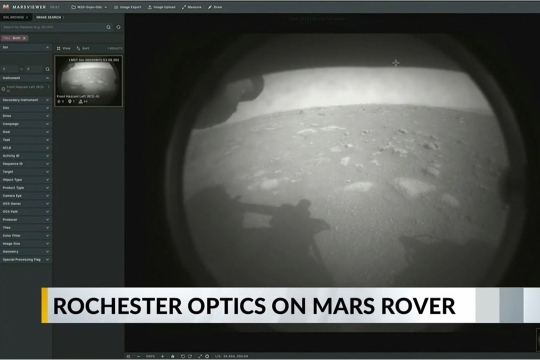540x360 pixels.
Task: Expand the Goal filter
Action: (x=26, y=132)
